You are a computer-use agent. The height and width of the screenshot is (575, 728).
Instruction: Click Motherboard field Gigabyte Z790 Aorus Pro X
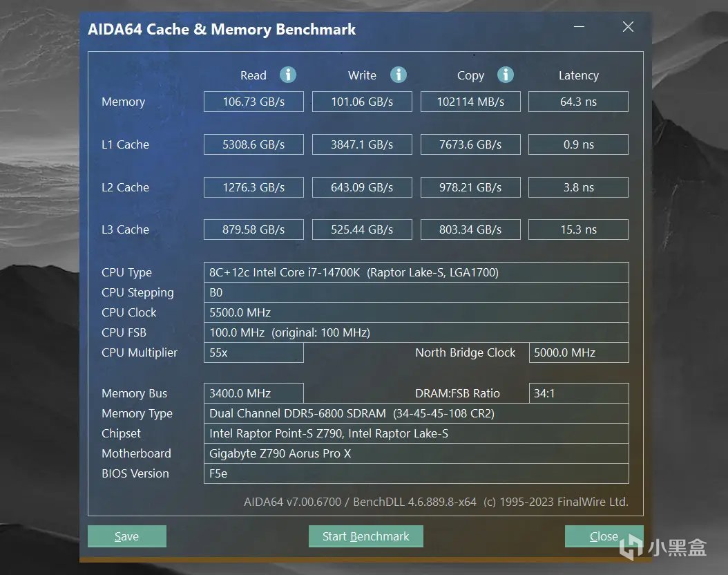(416, 453)
